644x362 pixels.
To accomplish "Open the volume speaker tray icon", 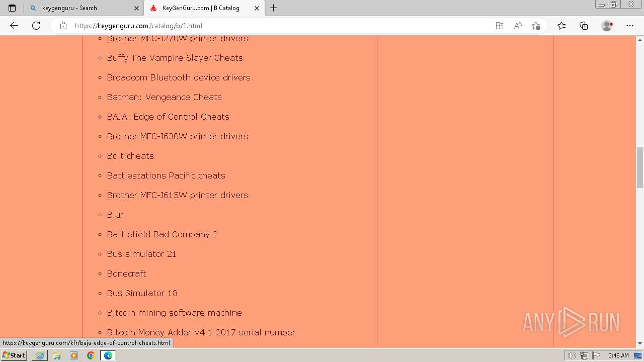I will 572,355.
